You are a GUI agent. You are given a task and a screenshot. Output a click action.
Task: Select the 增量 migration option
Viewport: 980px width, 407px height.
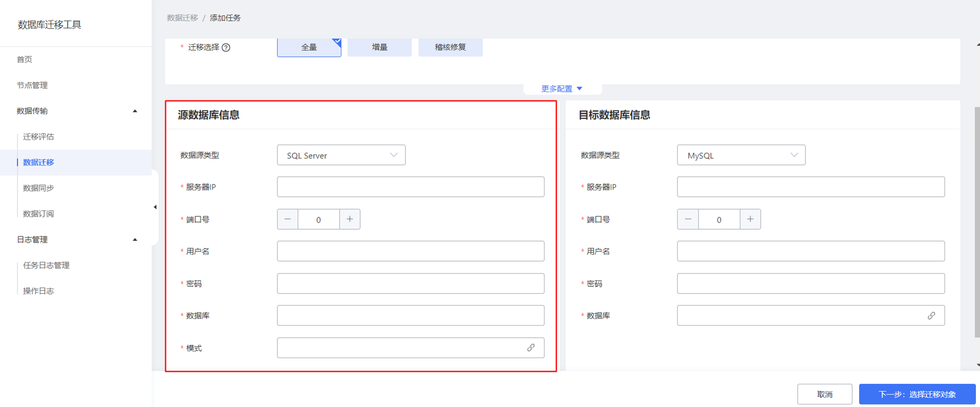379,47
